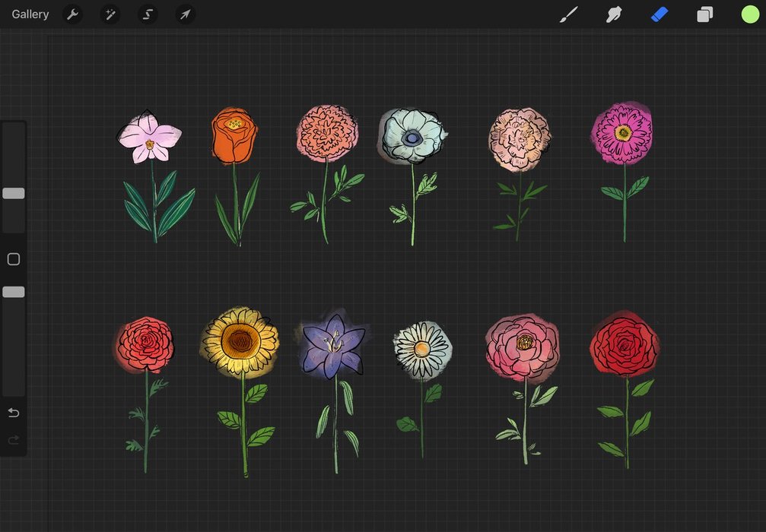
Task: Click the pink orchid flower drawing
Action: click(x=150, y=138)
